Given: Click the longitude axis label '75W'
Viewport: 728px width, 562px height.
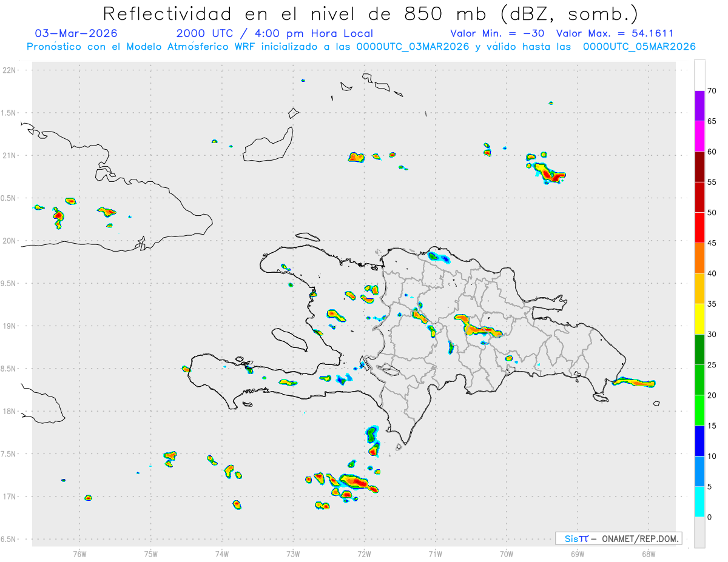Looking at the screenshot, I should 150,554.
